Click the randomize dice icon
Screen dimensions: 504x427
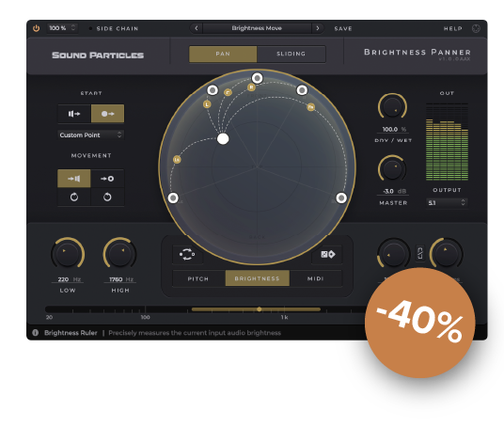pos(328,254)
